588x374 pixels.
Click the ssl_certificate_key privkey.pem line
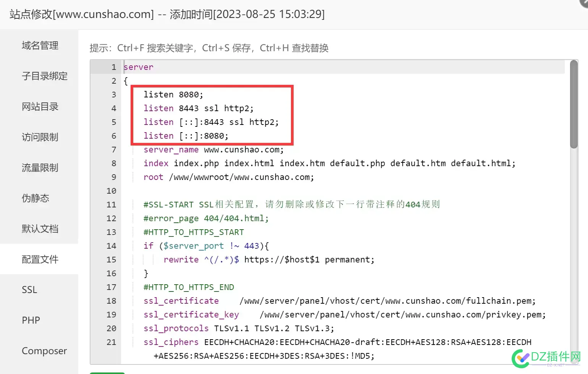[345, 315]
